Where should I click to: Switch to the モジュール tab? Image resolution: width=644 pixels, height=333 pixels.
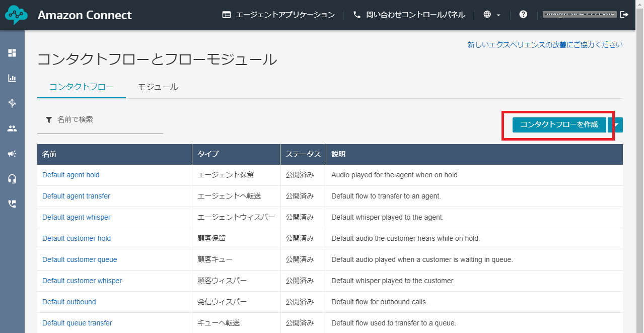click(x=158, y=87)
